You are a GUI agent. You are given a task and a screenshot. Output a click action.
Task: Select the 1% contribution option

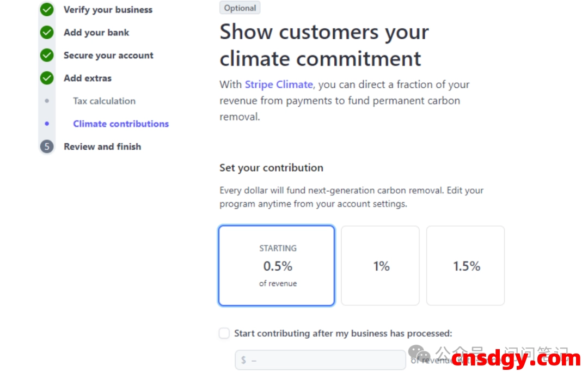click(381, 266)
